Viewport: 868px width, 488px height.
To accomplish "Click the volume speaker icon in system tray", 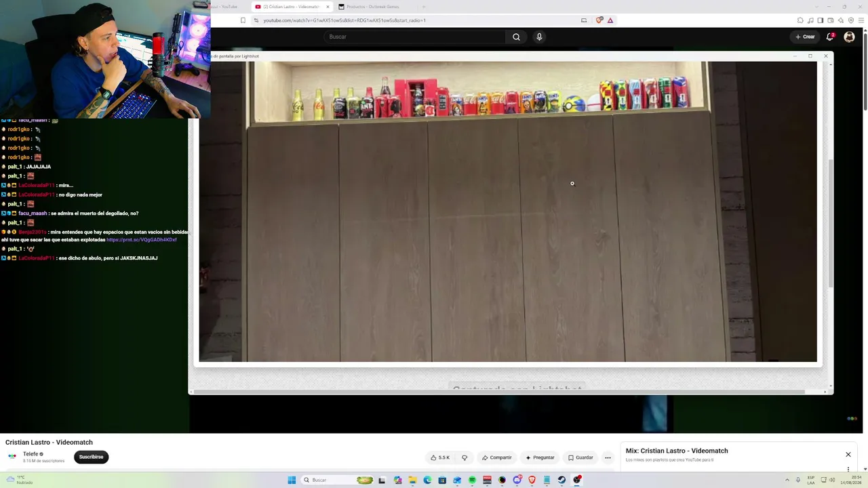I will click(x=831, y=480).
